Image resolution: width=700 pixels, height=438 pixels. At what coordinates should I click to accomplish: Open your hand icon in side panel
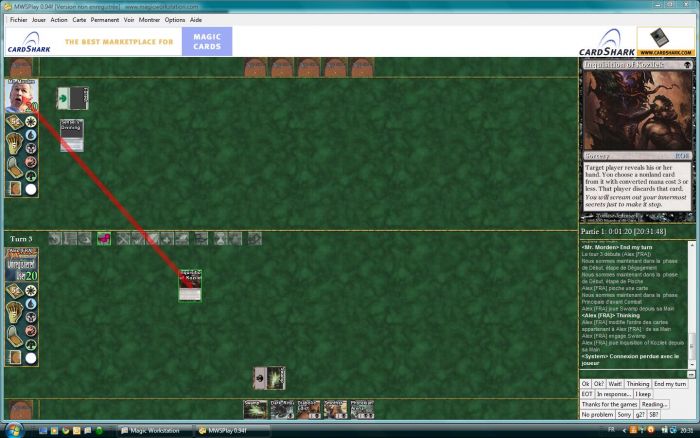[x=14, y=312]
